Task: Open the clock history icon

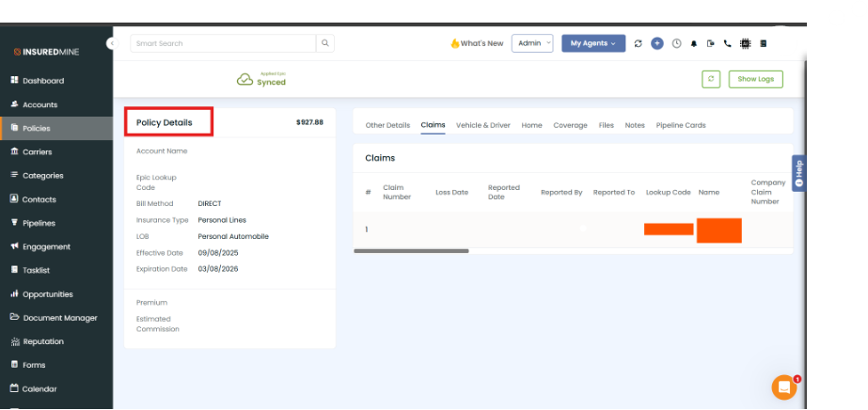Action: (676, 43)
